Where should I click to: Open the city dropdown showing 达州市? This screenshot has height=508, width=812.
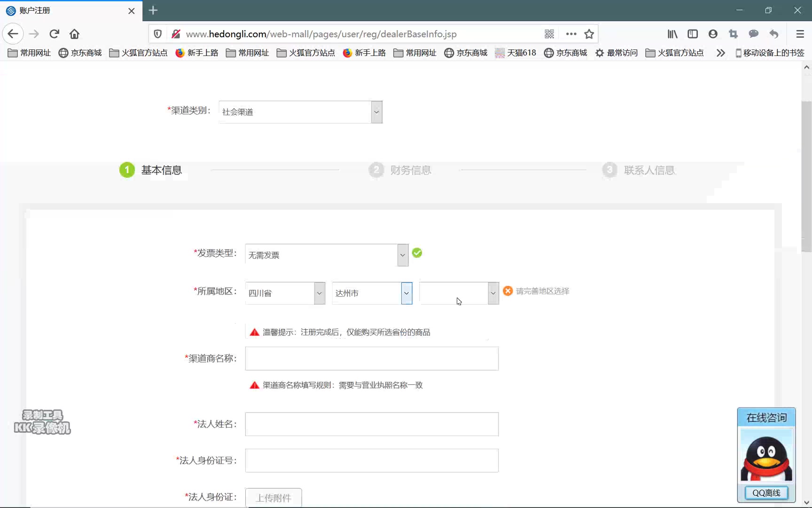(372, 293)
